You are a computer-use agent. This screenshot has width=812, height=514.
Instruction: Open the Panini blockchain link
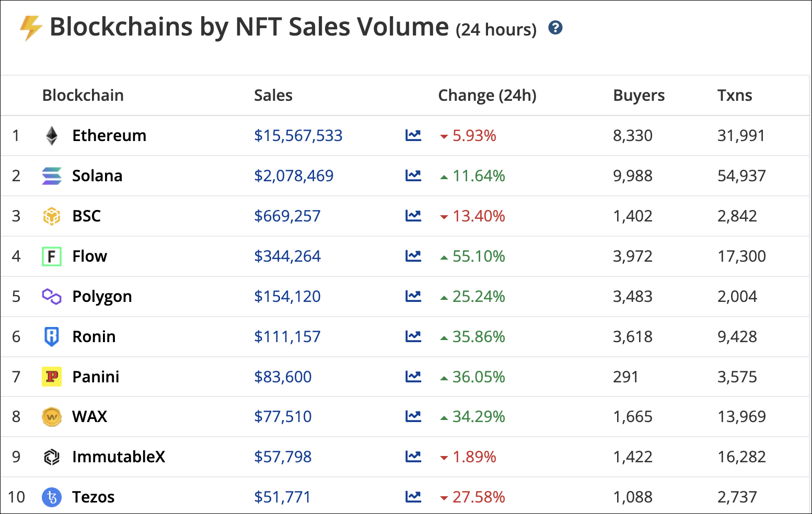[96, 377]
